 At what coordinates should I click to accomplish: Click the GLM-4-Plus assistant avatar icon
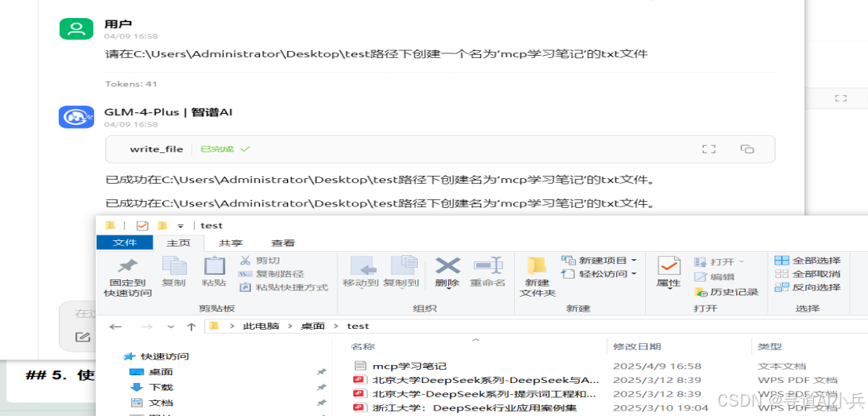(76, 117)
